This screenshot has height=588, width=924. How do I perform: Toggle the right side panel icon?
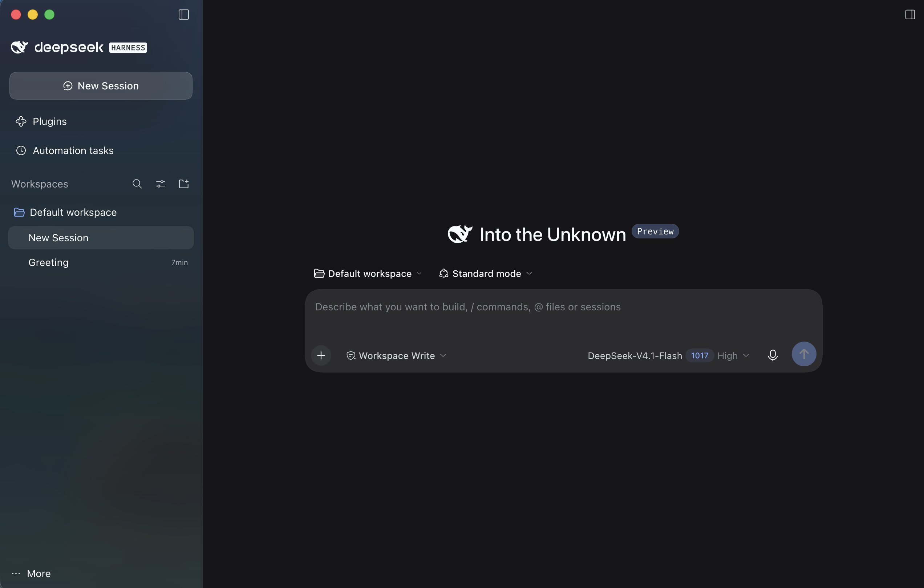click(x=910, y=15)
